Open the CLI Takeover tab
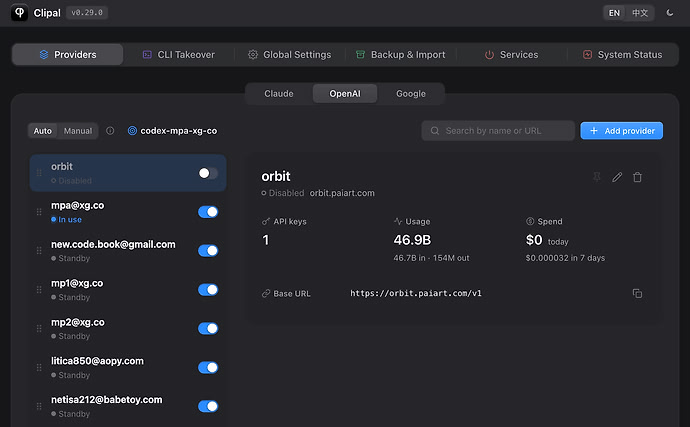The image size is (690, 427). point(179,55)
